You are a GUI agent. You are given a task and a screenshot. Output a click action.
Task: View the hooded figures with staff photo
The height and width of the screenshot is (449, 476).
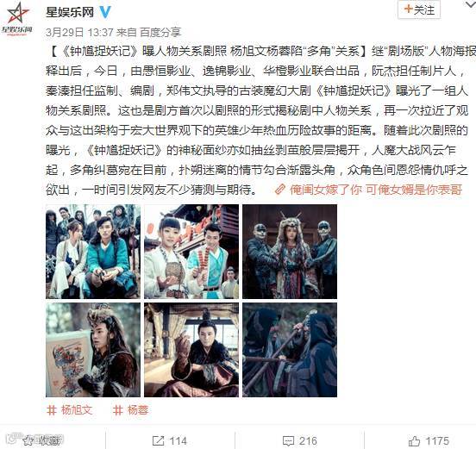(290, 350)
